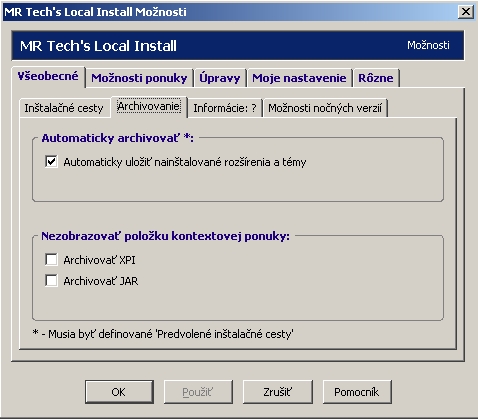
Task: Go to the Rôzne tab
Action: tap(376, 78)
